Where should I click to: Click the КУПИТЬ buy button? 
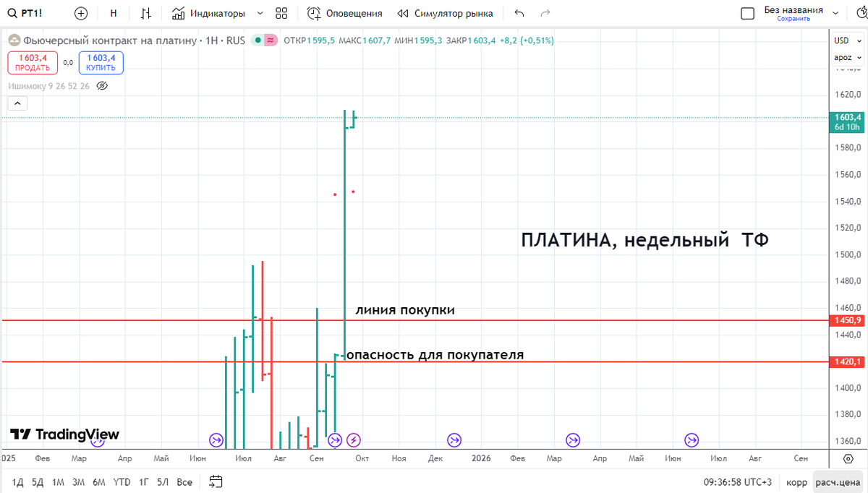pos(101,63)
